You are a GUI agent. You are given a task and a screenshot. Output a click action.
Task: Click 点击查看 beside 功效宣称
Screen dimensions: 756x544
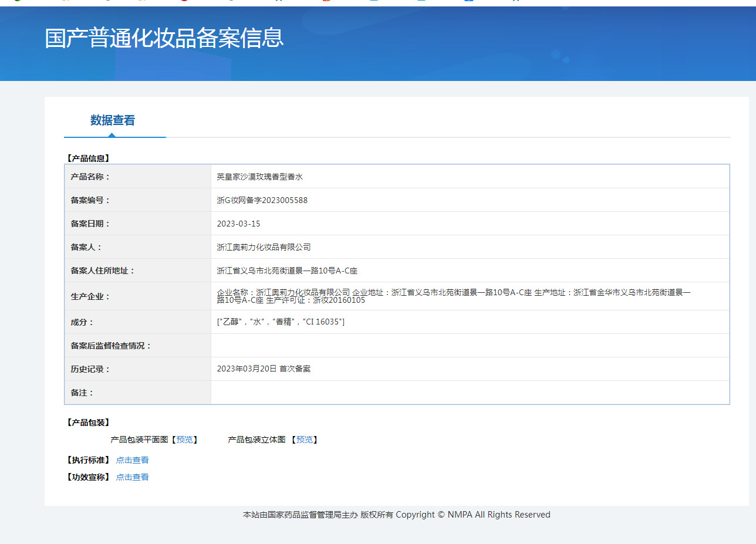(x=132, y=477)
